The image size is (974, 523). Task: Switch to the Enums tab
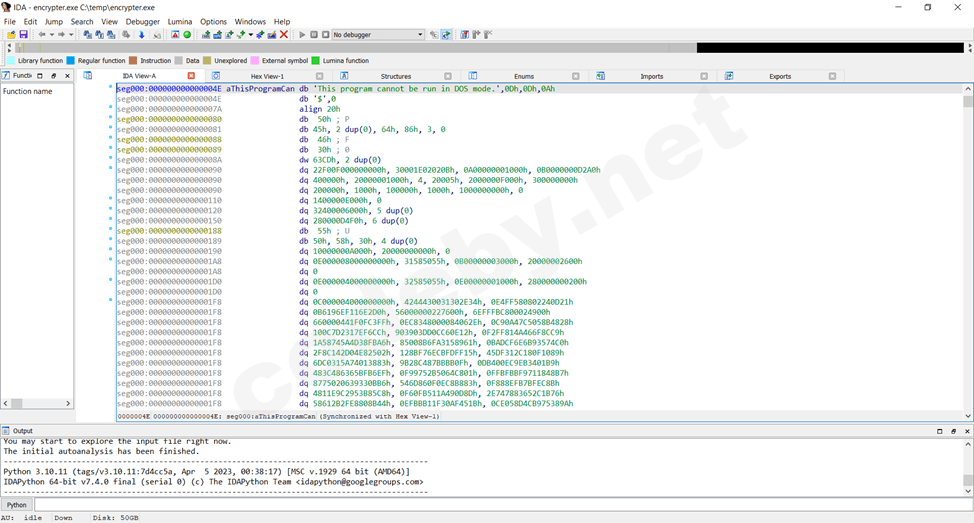coord(524,76)
